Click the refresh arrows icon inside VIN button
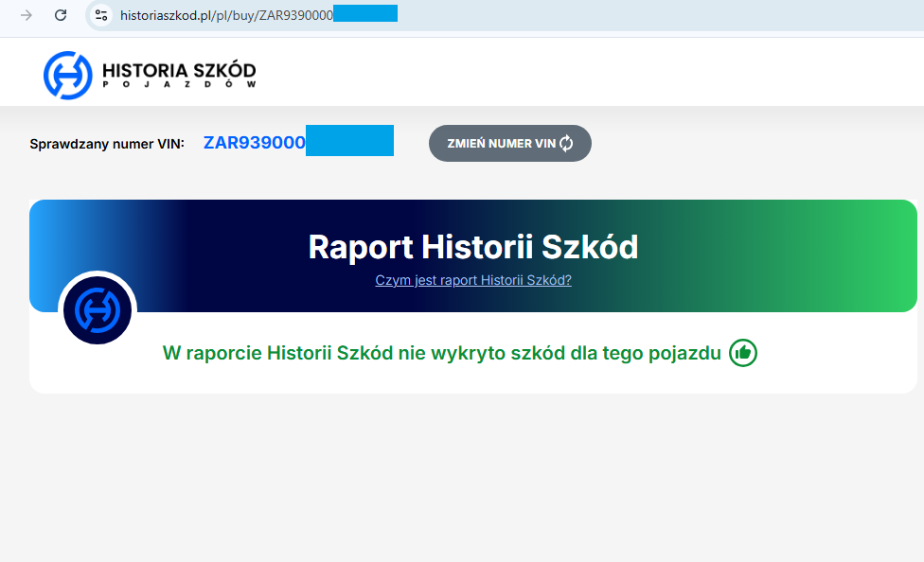The image size is (924, 562). (x=565, y=143)
